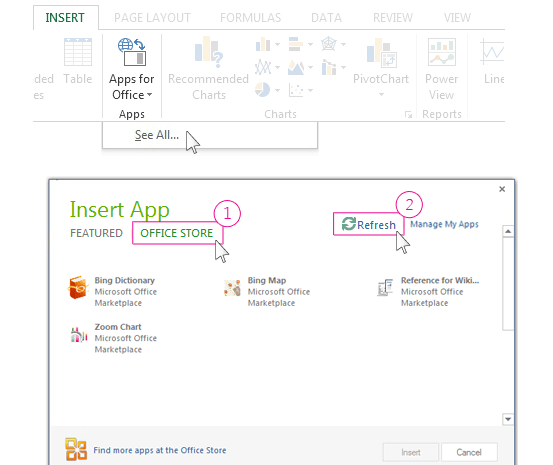Click the PivotChart icon
Image resolution: width=553 pixels, height=465 pixels.
(381, 53)
